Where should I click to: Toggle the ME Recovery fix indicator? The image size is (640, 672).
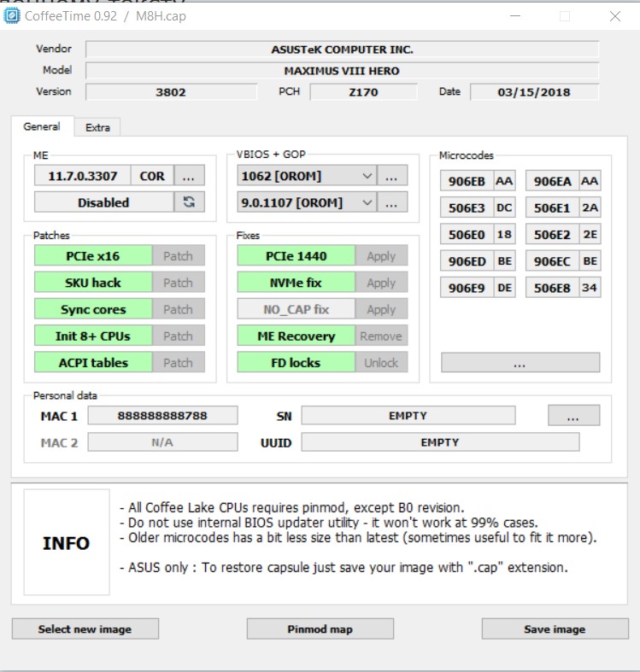[296, 336]
